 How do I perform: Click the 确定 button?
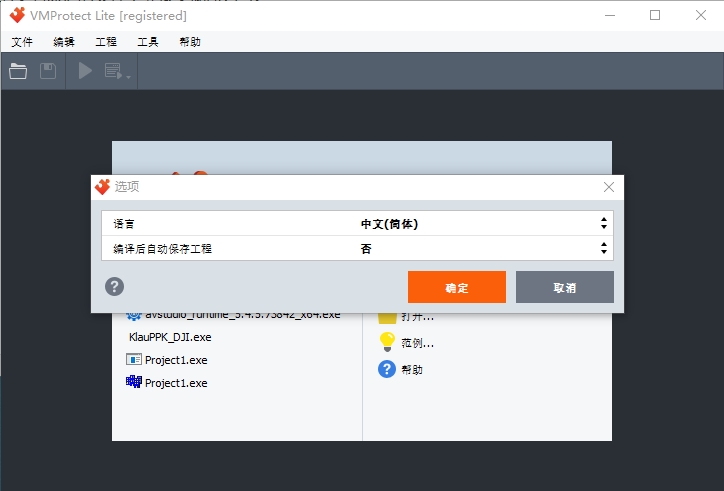pyautogui.click(x=457, y=287)
